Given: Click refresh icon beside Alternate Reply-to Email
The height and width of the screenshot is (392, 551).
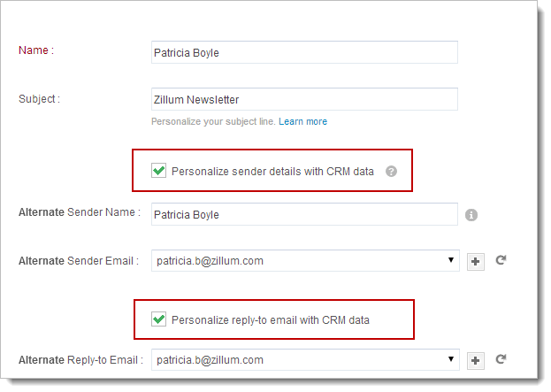Looking at the screenshot, I should pos(501,360).
